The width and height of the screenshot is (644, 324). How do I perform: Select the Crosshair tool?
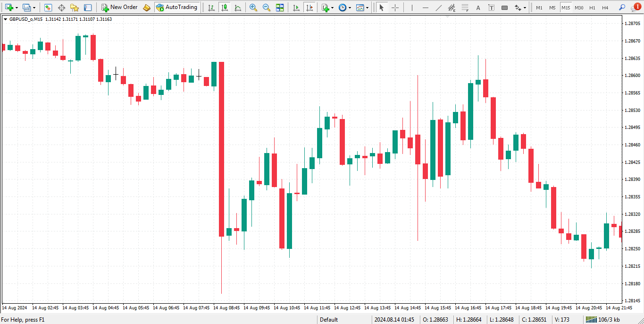point(395,8)
